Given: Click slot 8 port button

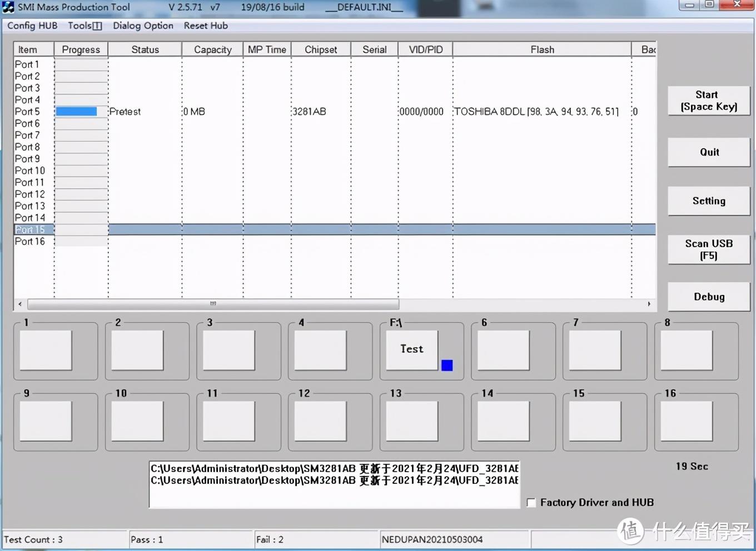Looking at the screenshot, I should [687, 350].
